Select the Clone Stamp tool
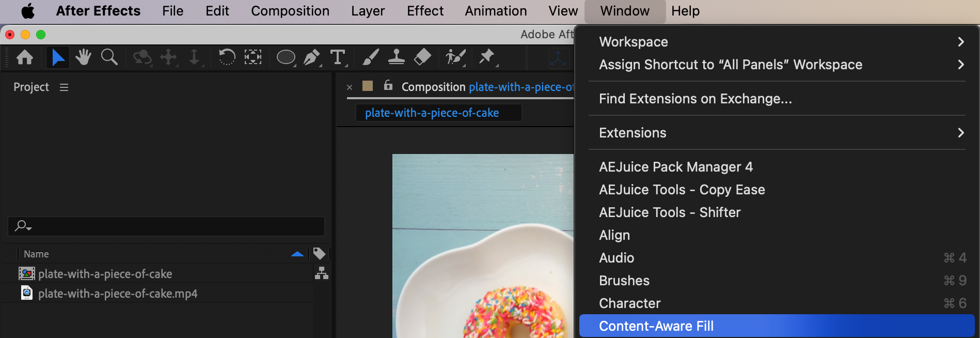 (x=396, y=57)
